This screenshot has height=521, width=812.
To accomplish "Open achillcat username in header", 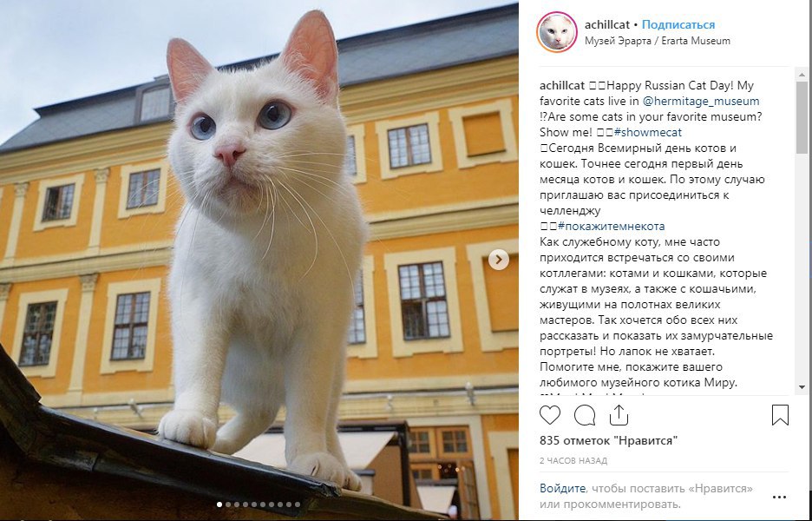I will pos(607,24).
